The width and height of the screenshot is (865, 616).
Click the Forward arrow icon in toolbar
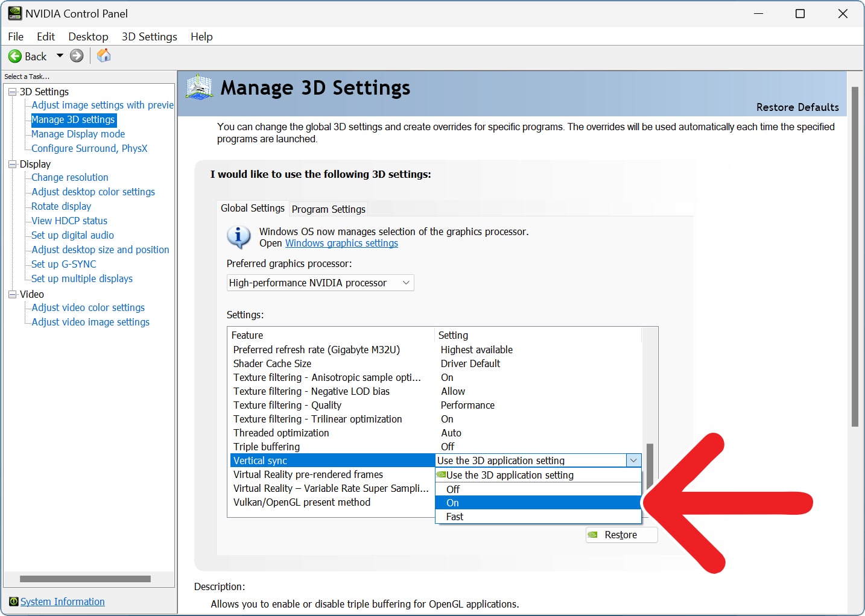(77, 56)
